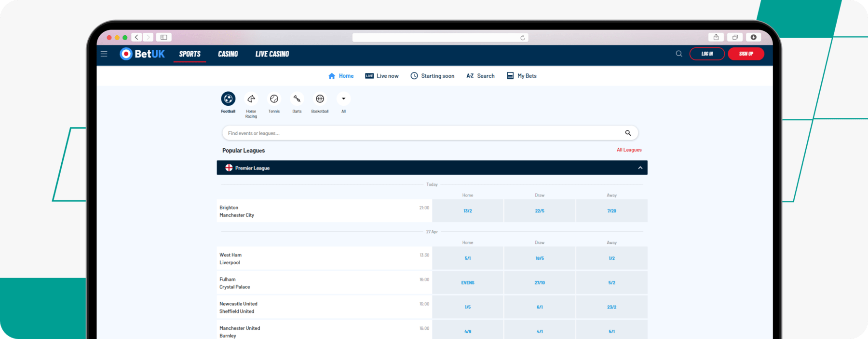The height and width of the screenshot is (339, 868).
Task: Open the Fulham v Crystal Palace match
Action: coord(324,282)
